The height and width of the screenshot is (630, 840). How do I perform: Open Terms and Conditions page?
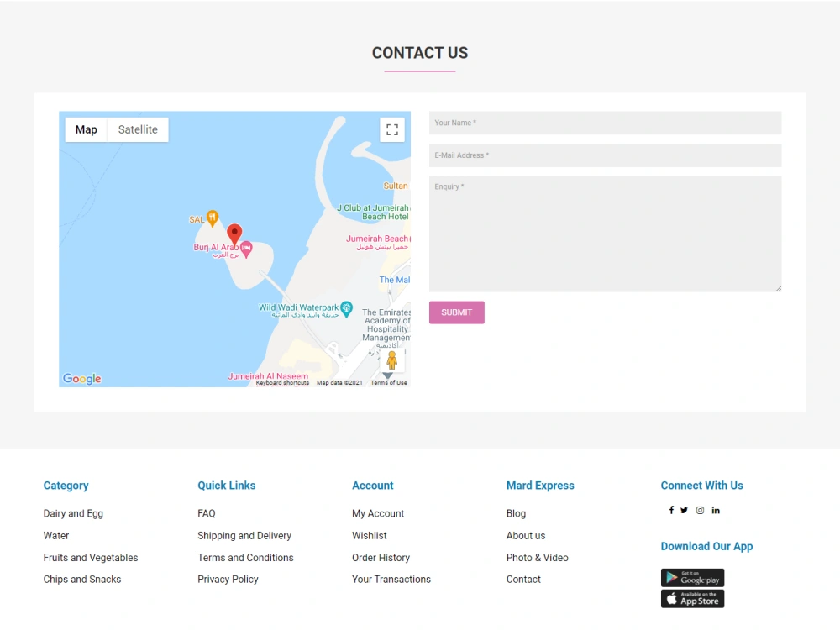click(245, 557)
